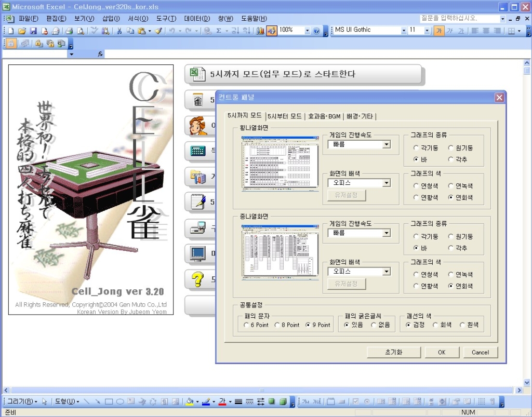532x417 pixels.
Task: Click the Line Color swatch
Action: (206, 402)
